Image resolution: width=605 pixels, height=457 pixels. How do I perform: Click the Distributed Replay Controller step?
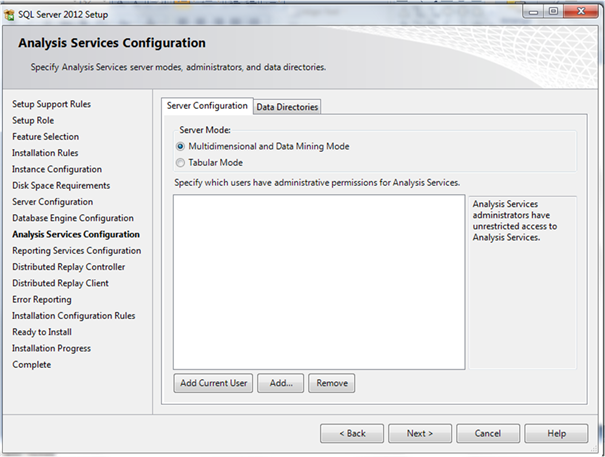click(x=69, y=267)
